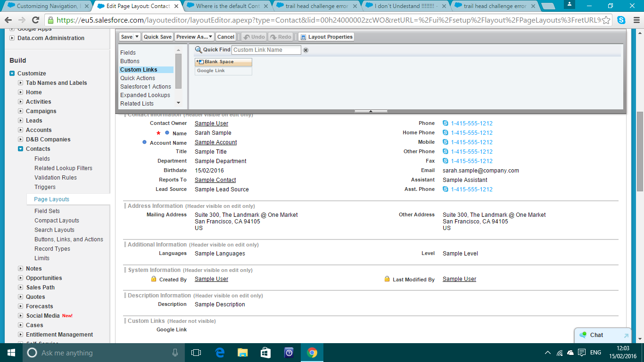Open the Chat widget
Image resolution: width=644 pixels, height=362 pixels.
603,335
